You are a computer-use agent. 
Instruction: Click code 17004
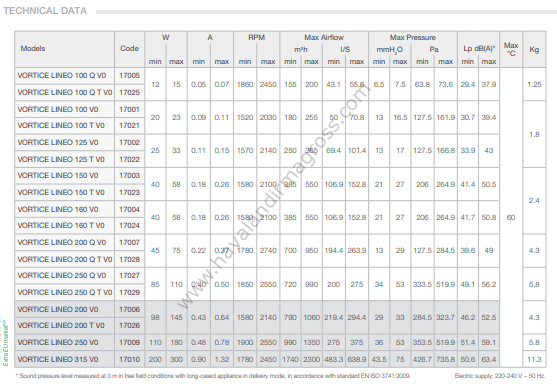[129, 210]
